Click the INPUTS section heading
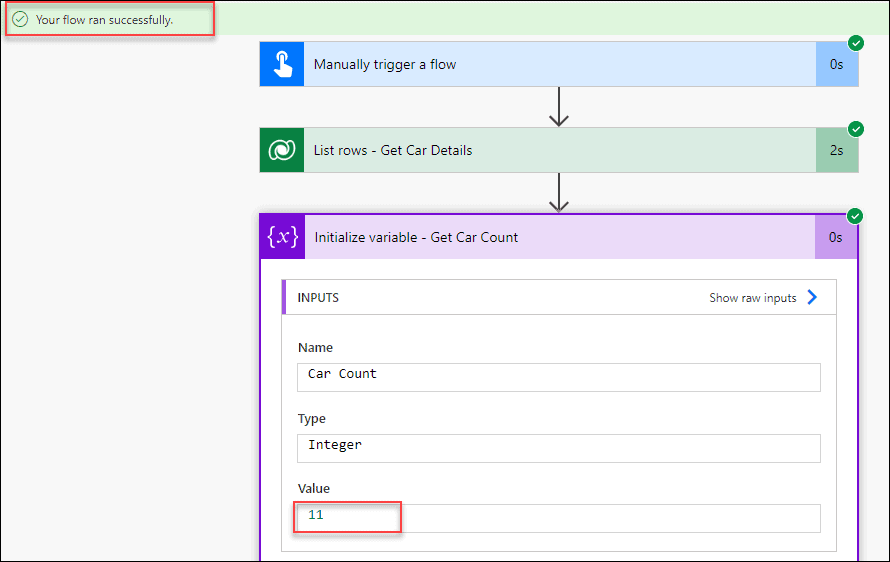This screenshot has width=890, height=562. click(x=318, y=298)
